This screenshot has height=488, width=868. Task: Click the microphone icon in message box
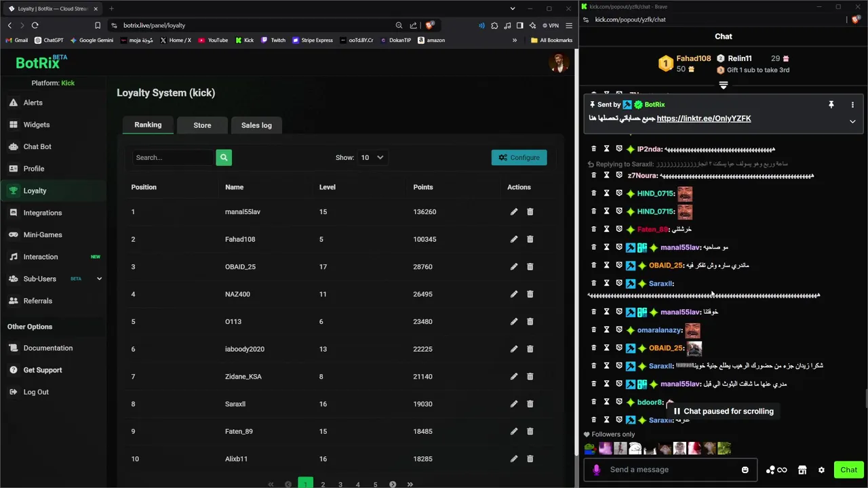(596, 470)
